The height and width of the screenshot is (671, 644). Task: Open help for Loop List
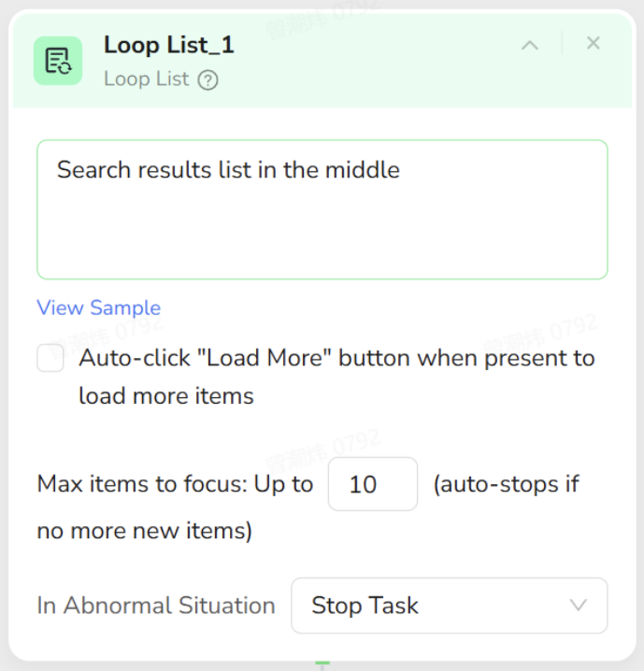[x=208, y=80]
